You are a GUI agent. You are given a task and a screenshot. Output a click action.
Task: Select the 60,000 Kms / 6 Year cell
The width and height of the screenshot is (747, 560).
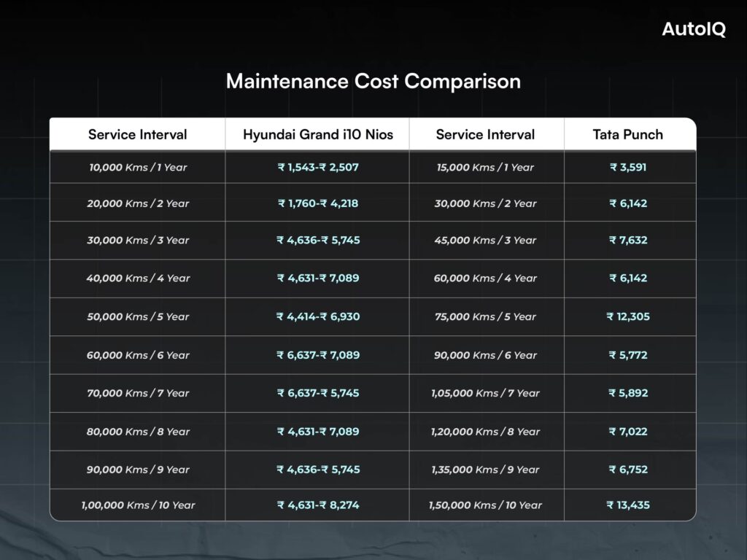click(138, 355)
